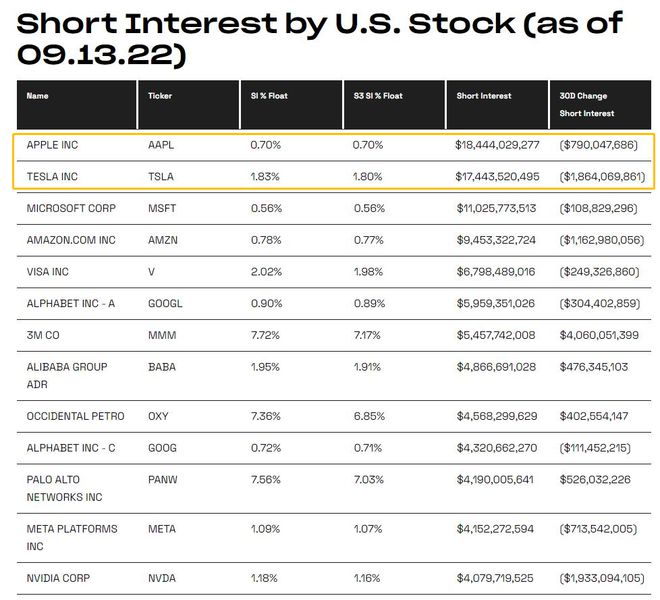
Task: Click META PLATFORMS INC company name
Action: tap(72, 536)
